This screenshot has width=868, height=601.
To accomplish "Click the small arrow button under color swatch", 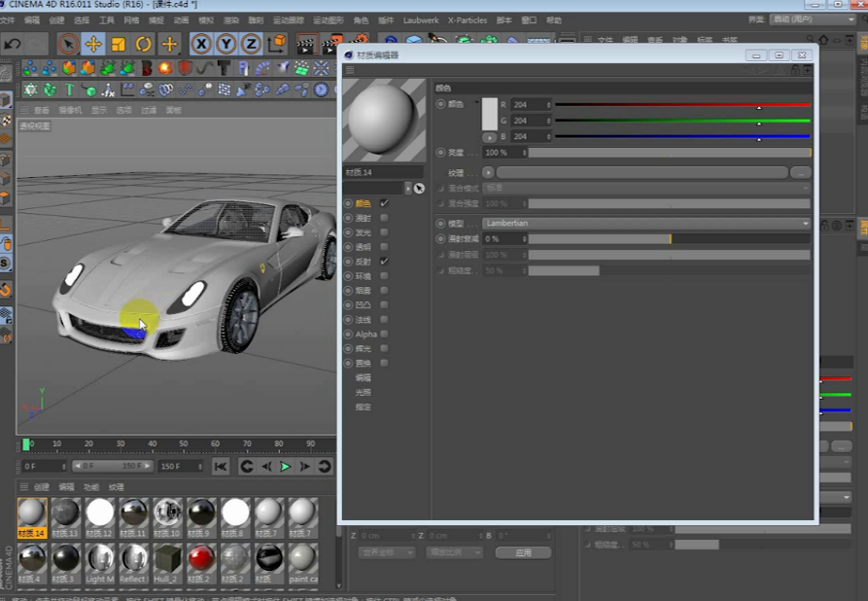I will (489, 137).
